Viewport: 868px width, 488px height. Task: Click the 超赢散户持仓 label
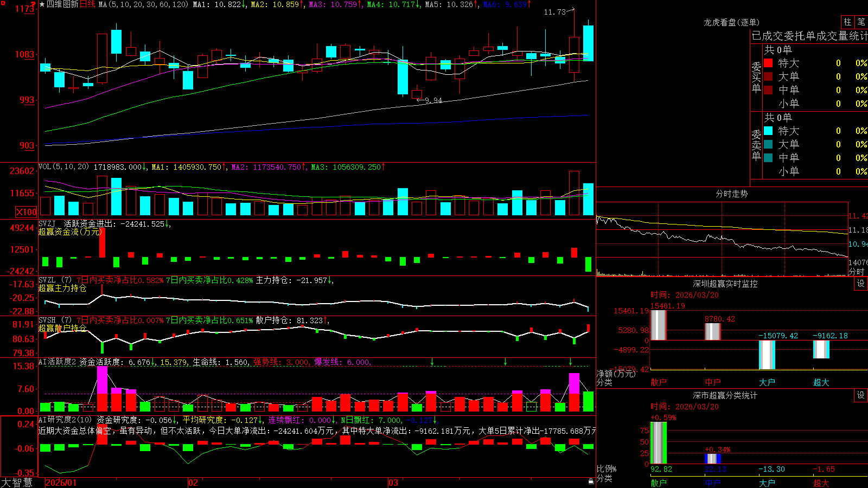62,328
